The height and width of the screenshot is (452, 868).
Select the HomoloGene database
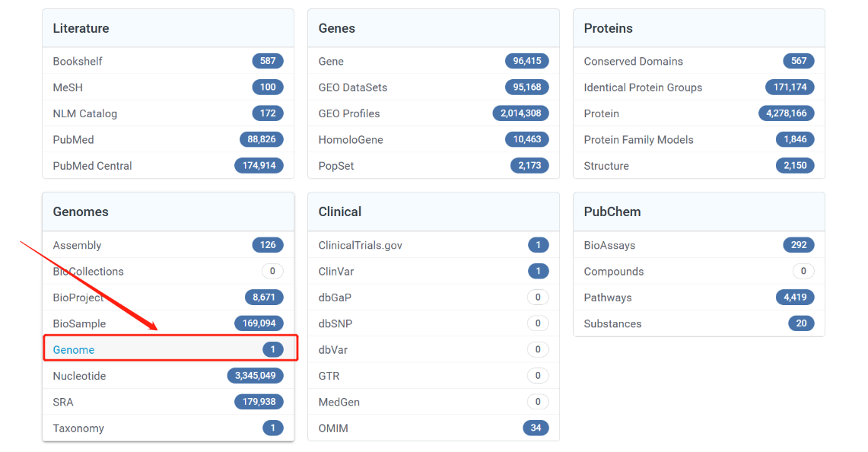[351, 140]
